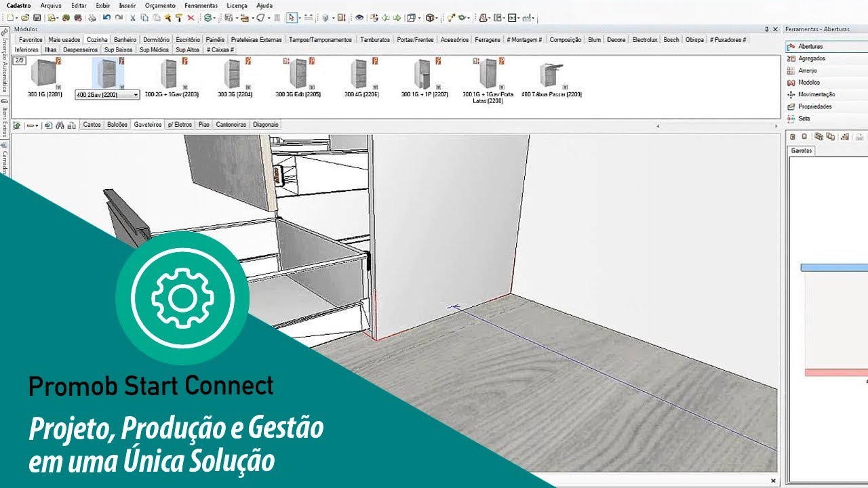The image size is (868, 488).
Task: Switch to the Electrolux tab
Action: click(x=645, y=40)
